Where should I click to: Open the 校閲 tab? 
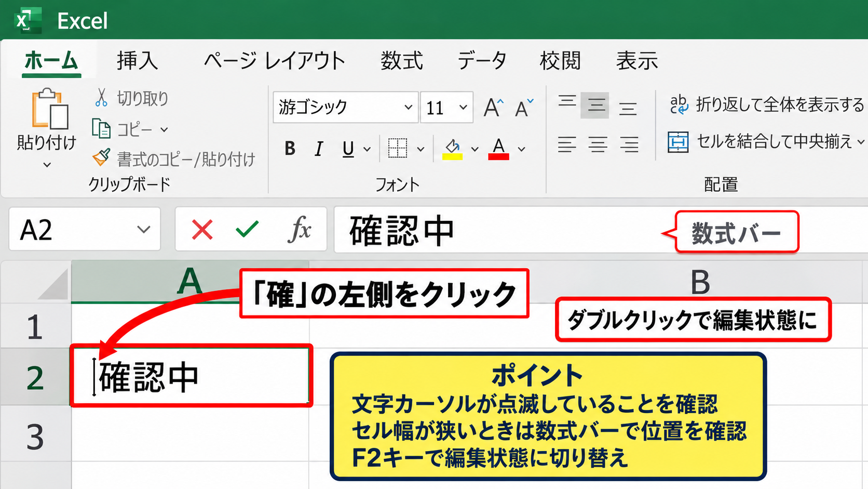point(560,61)
